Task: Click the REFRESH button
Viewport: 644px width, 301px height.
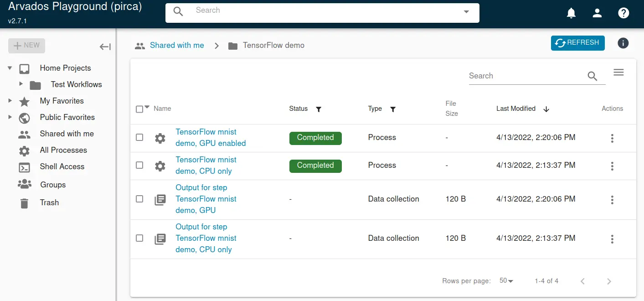Action: click(577, 43)
